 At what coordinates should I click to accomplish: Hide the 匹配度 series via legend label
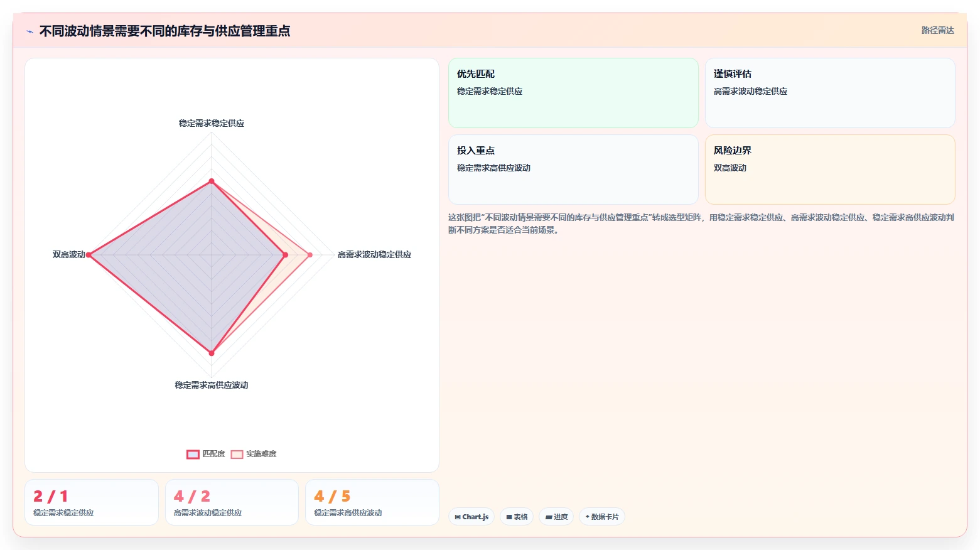click(x=213, y=454)
